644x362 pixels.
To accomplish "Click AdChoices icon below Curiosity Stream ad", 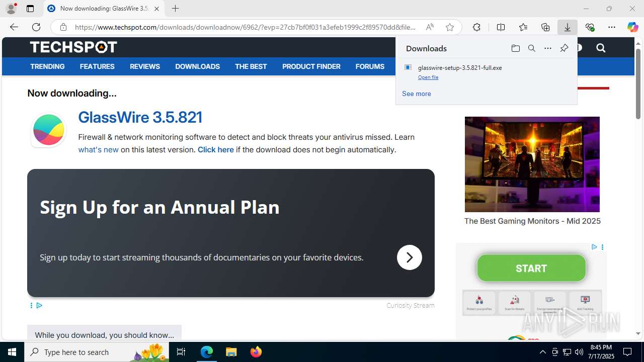I will (39, 305).
